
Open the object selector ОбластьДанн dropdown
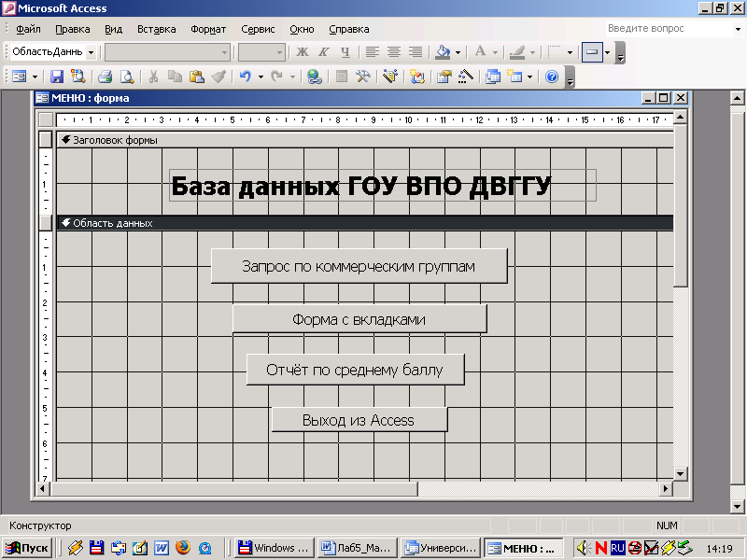click(91, 52)
